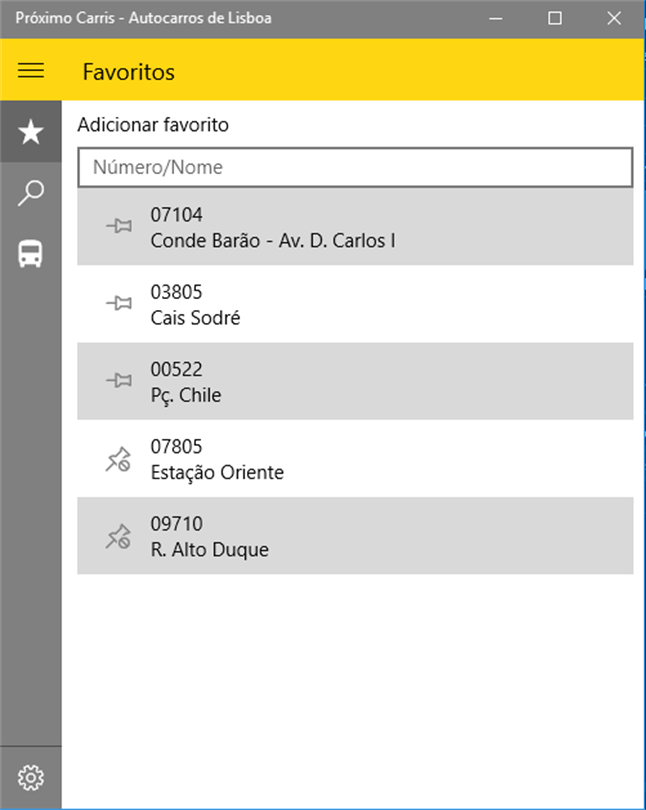The height and width of the screenshot is (810, 646).
Task: Toggle pin for stop 07104 Conde Barão
Action: pyautogui.click(x=119, y=227)
